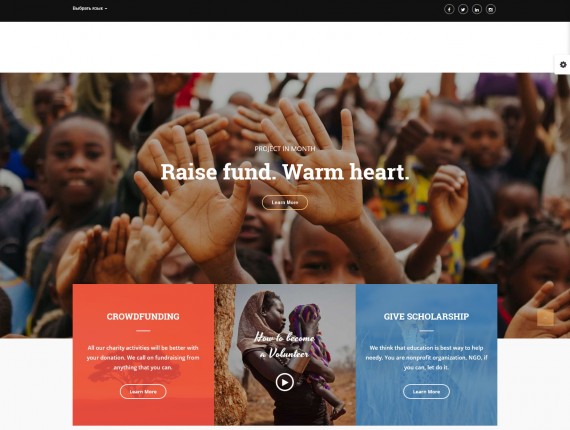
Task: Click the PROJECT IN MONTH label
Action: point(285,148)
